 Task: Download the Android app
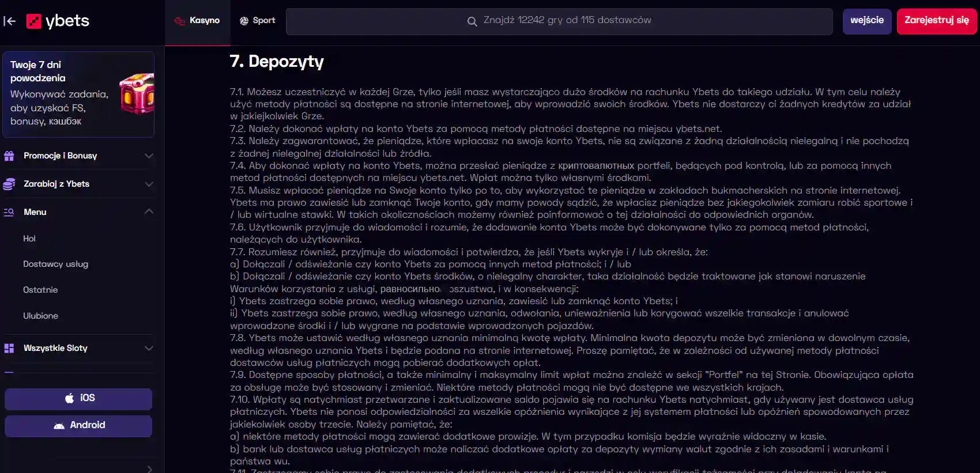(x=78, y=426)
